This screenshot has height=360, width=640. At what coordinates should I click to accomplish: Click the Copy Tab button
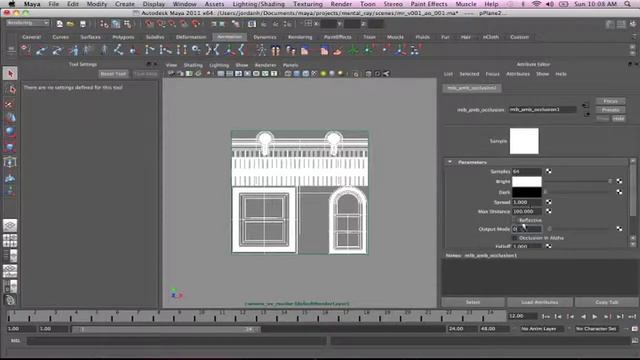607,302
